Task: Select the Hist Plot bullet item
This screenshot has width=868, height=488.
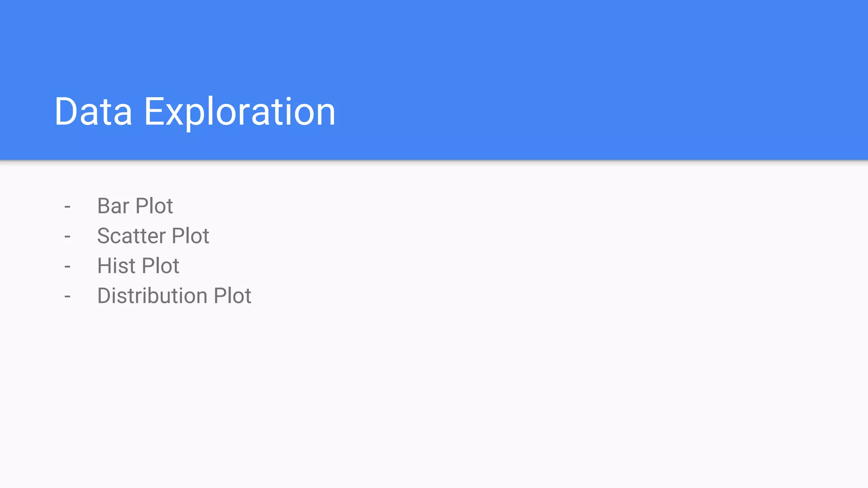Action: (x=138, y=266)
